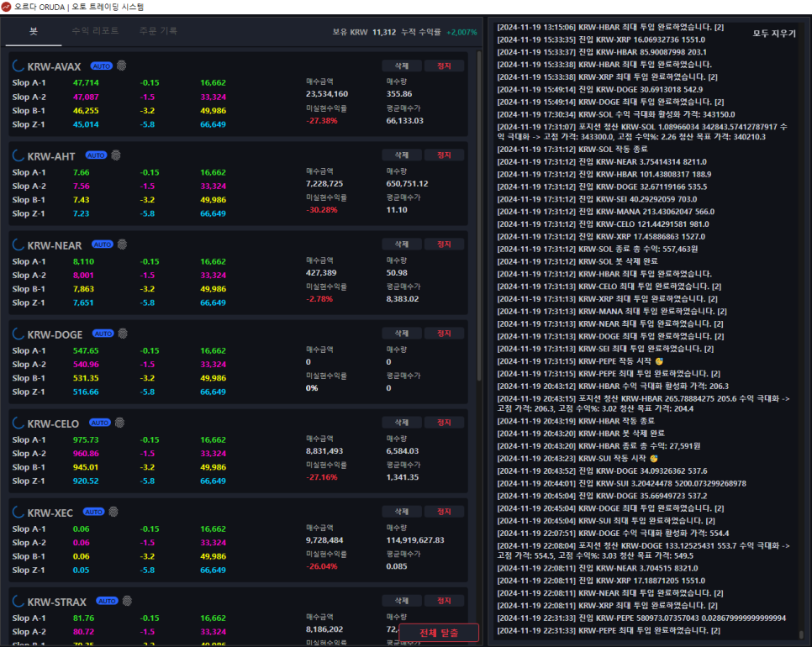Click the spinner icon next to KRW-STRAX

(x=18, y=601)
